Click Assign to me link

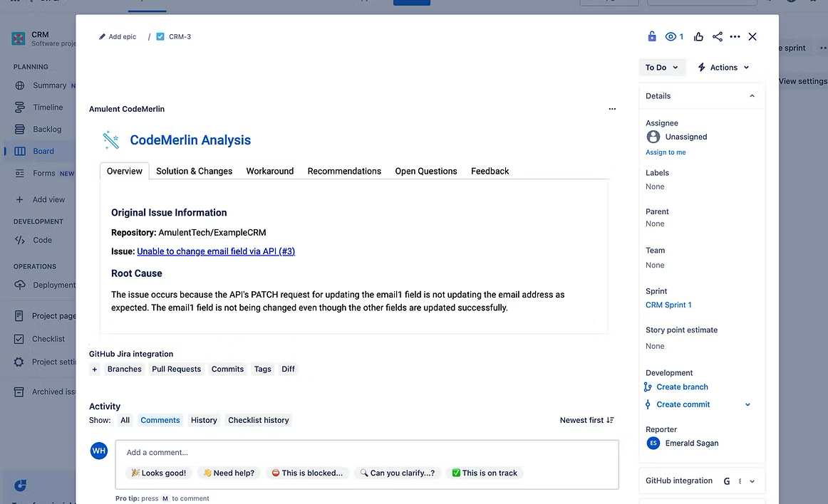coord(666,152)
